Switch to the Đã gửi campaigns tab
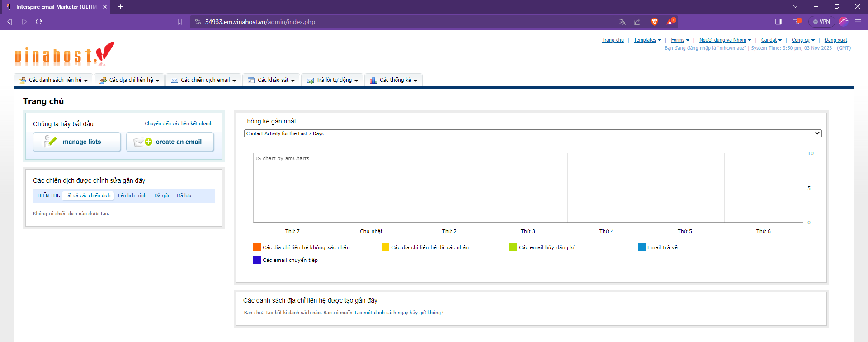The image size is (868, 342). click(161, 195)
